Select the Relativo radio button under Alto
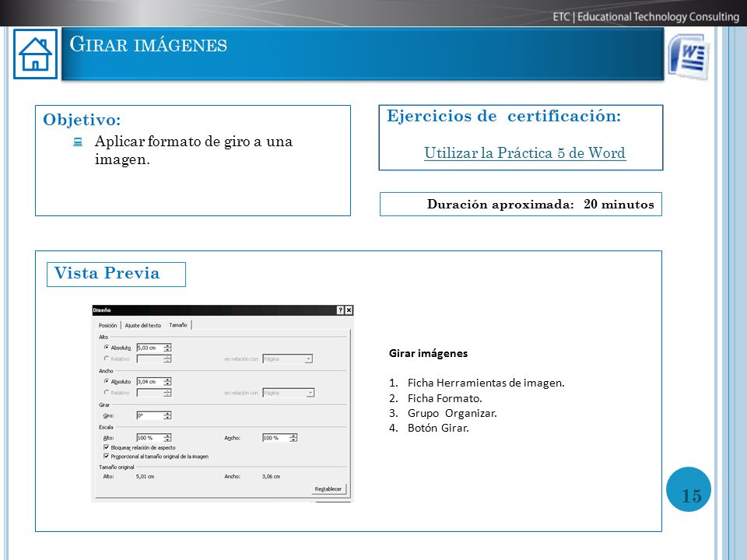Image resolution: width=747 pixels, height=560 pixels. point(107,359)
